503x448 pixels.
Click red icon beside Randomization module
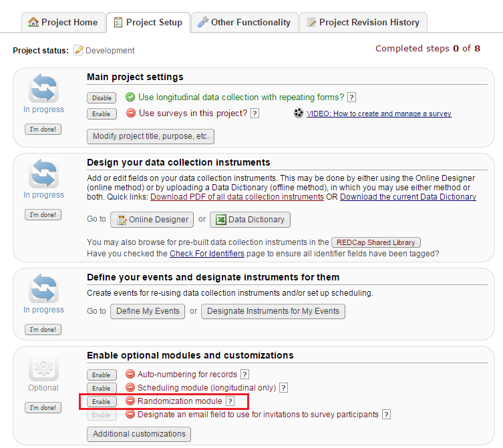pos(130,401)
